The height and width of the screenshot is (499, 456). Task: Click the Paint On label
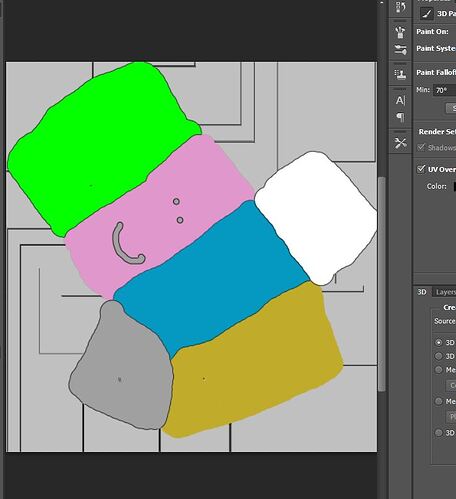[x=432, y=32]
